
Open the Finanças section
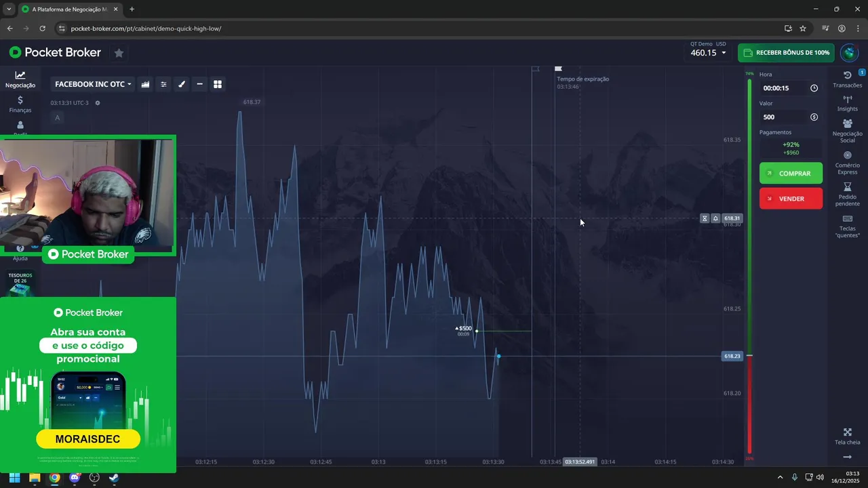pyautogui.click(x=20, y=104)
